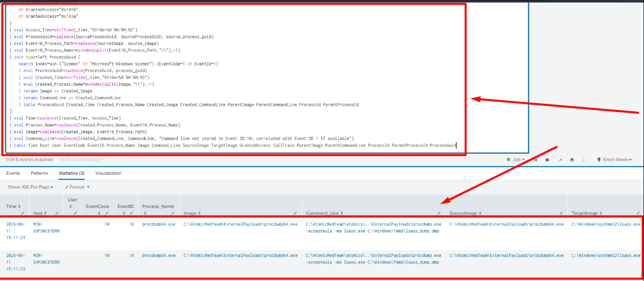
Task: Click the Command_Line column header label
Action: (x=323, y=213)
